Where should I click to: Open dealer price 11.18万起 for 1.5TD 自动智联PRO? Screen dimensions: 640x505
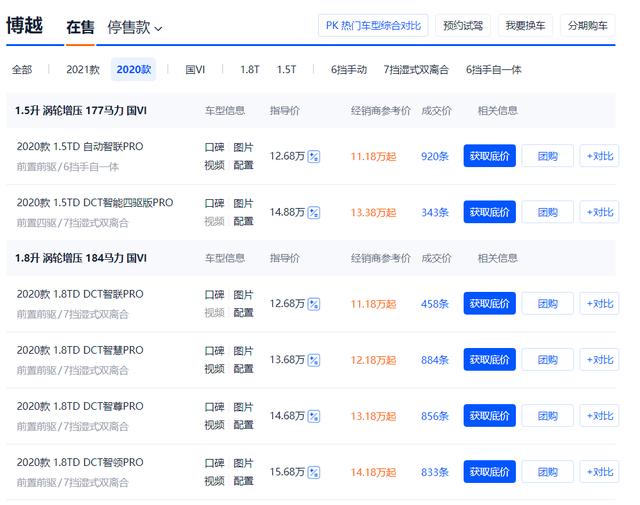tap(373, 156)
